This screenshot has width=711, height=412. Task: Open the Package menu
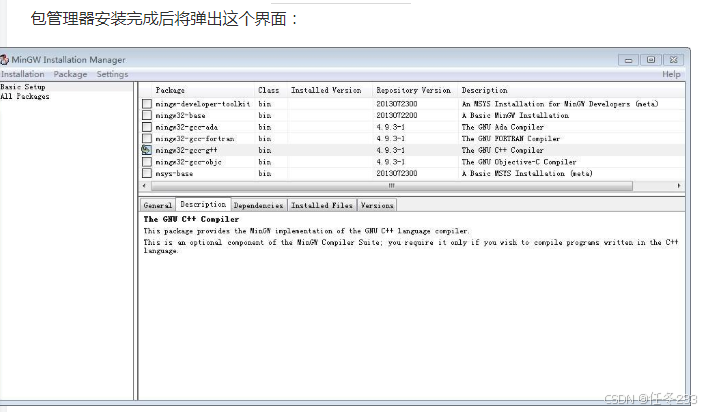70,74
